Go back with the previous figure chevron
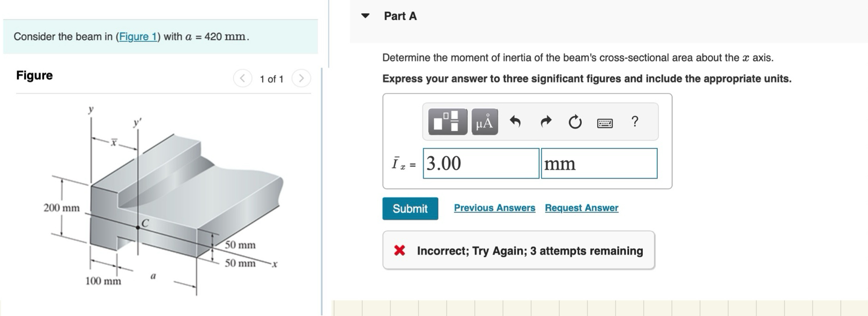The height and width of the screenshot is (316, 868). [242, 78]
